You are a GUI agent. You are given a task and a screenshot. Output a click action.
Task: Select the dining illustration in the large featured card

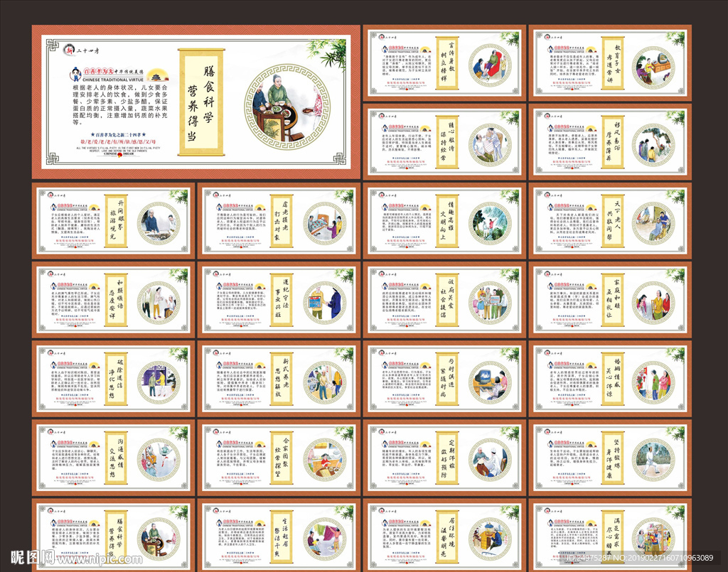(287, 107)
